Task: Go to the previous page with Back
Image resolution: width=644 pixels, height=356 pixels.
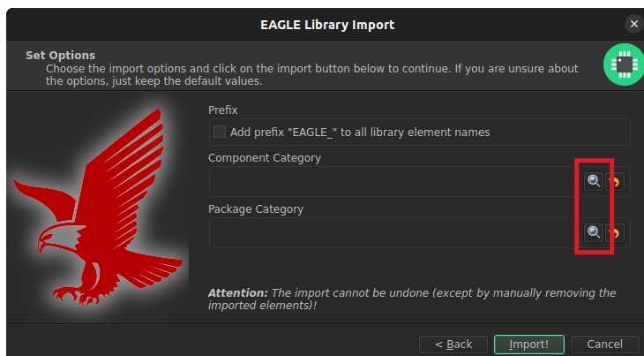Action: (x=453, y=345)
